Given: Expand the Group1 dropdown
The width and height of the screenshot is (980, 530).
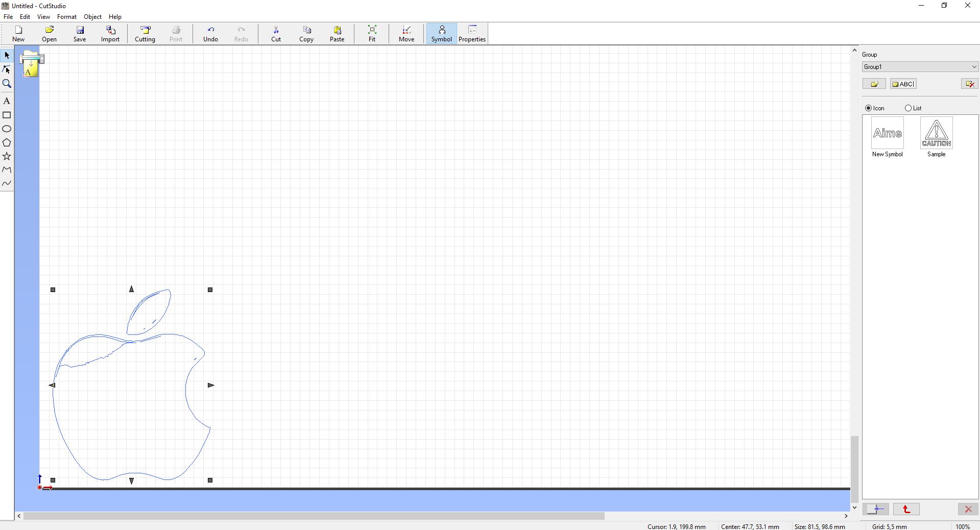Looking at the screenshot, I should click(920, 67).
